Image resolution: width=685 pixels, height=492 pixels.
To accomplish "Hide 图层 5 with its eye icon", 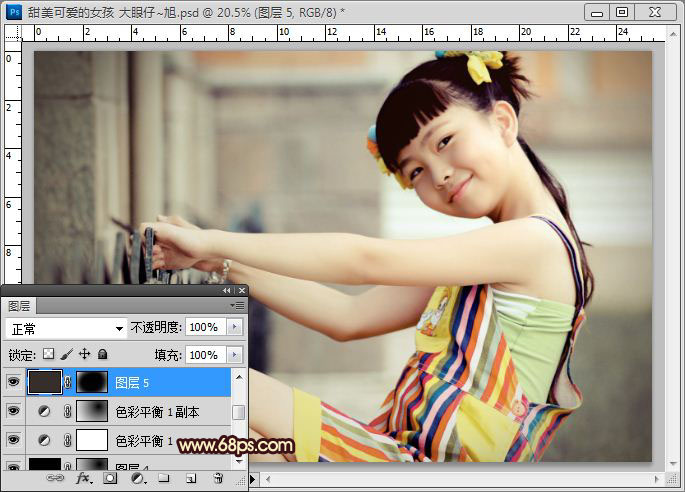I will [12, 381].
